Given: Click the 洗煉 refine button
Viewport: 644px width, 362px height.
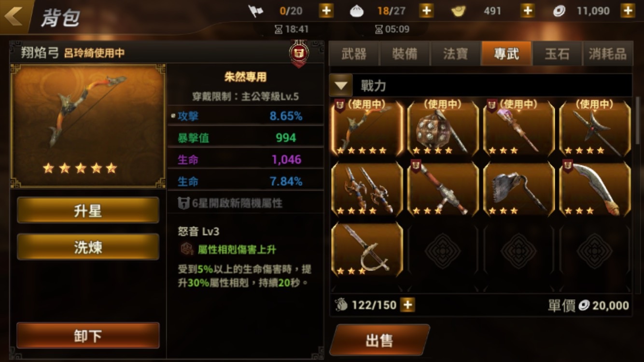Looking at the screenshot, I should (x=88, y=247).
